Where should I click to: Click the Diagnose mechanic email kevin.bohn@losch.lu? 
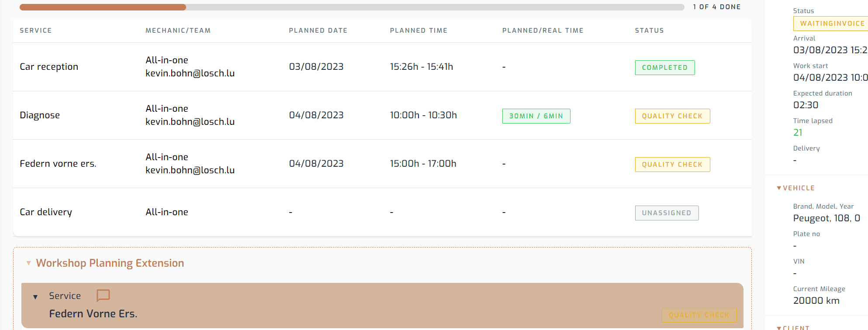(190, 122)
